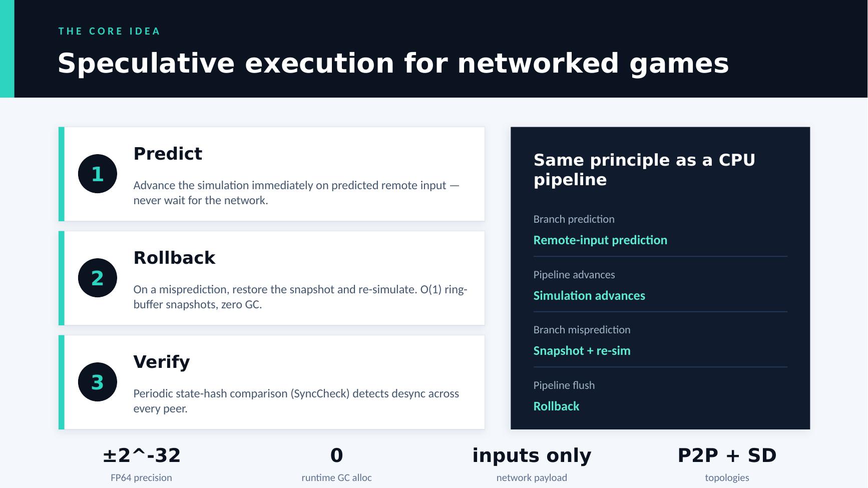Image resolution: width=868 pixels, height=488 pixels.
Task: Click the number 2 circle badge
Action: (x=98, y=278)
